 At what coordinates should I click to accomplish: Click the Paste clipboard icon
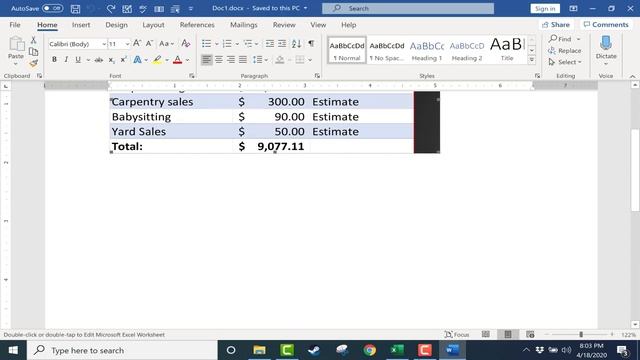point(16,44)
